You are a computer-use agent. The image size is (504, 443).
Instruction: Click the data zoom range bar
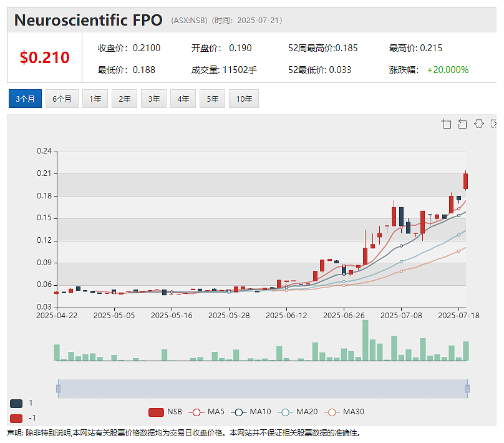263,389
